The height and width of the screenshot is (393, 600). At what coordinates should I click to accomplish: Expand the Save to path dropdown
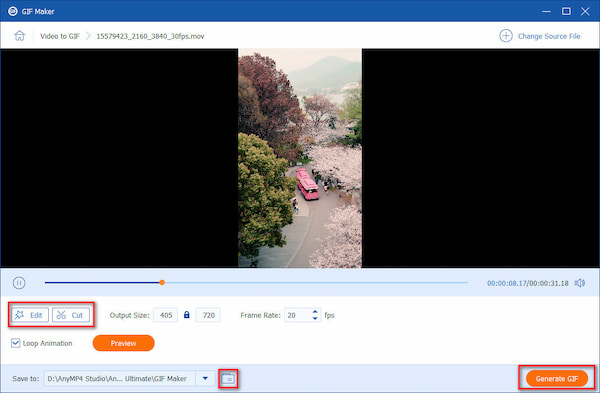[x=205, y=378]
